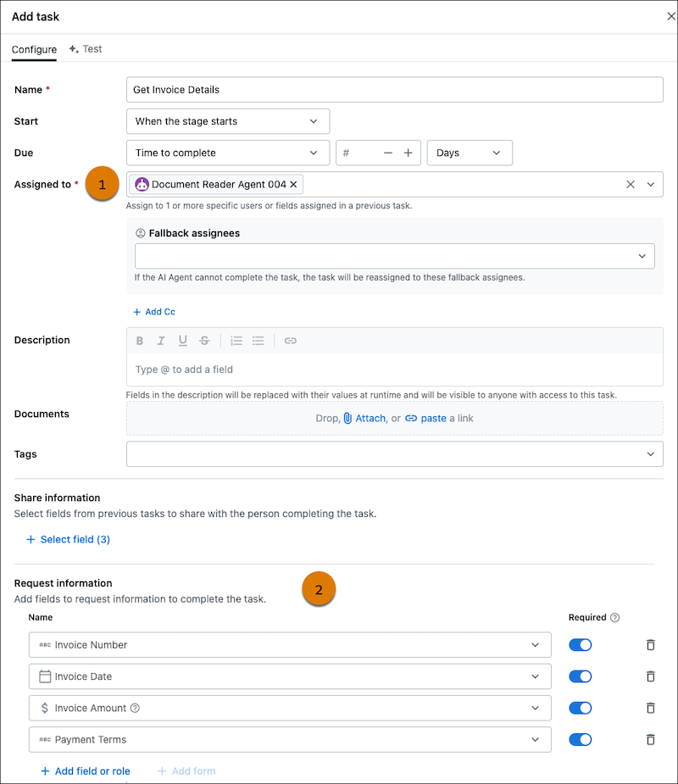Click Invoice Amount help question icon
This screenshot has width=678, height=784.
pos(135,708)
